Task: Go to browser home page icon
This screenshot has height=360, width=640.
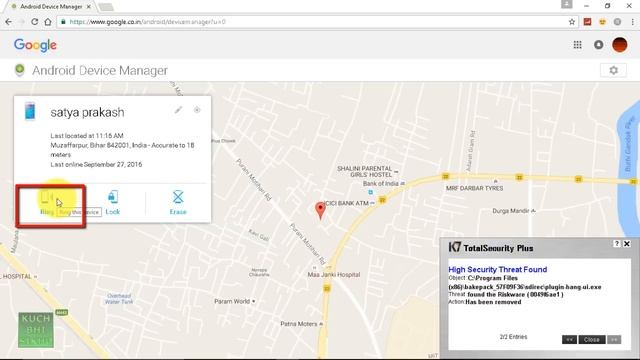Action: (x=48, y=22)
